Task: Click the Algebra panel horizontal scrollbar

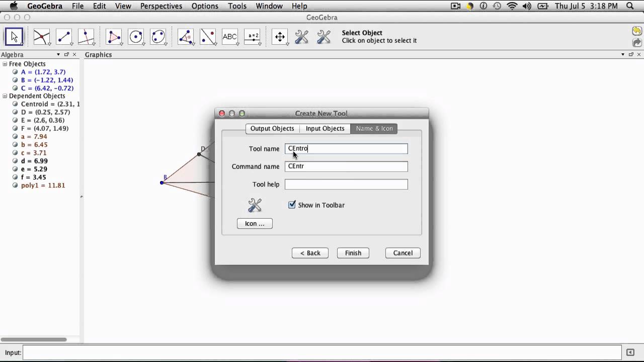Action: (x=34, y=339)
